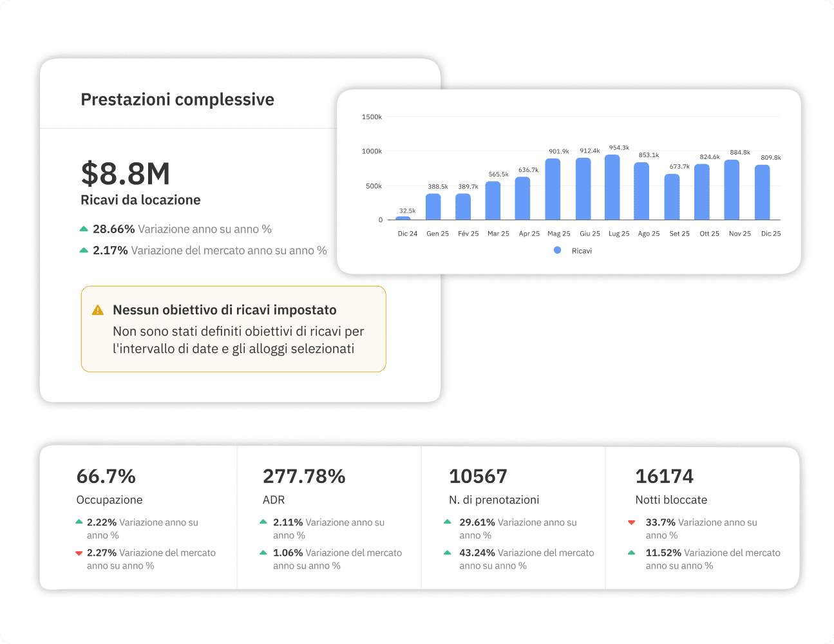Select the green arrow beside 2.22% under Occupazione
The height and width of the screenshot is (644, 834).
click(x=80, y=522)
